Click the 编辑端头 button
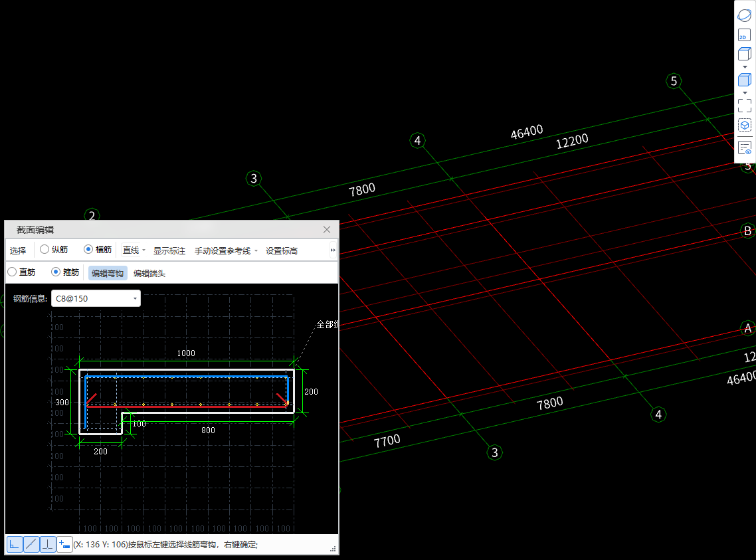This screenshot has height=560, width=756. [x=149, y=273]
